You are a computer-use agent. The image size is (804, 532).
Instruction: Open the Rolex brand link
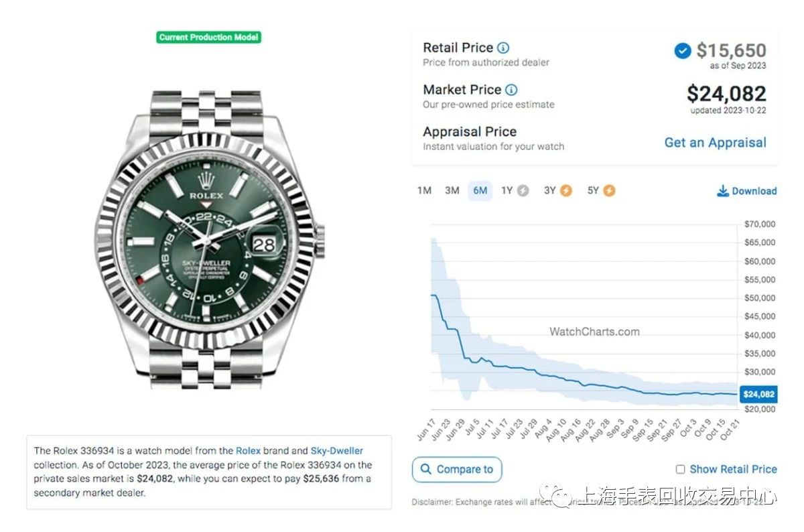[x=248, y=451]
